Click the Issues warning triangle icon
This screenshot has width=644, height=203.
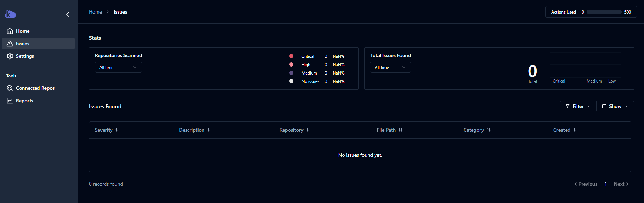[x=10, y=44]
